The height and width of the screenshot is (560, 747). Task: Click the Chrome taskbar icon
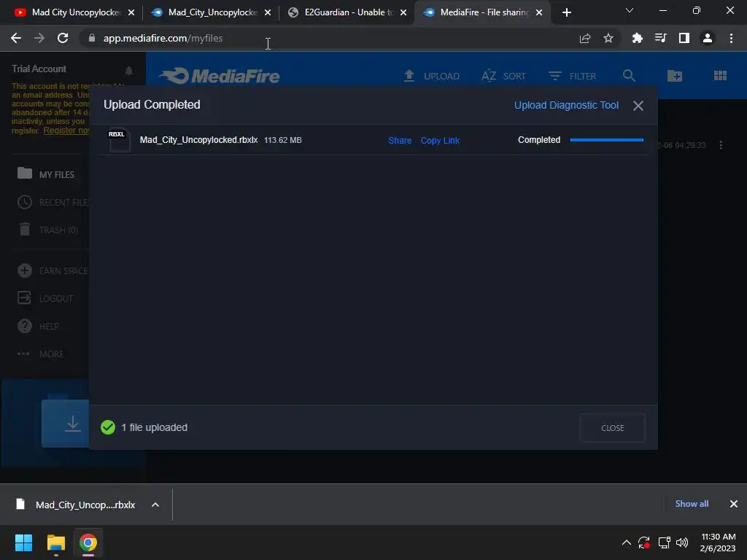click(x=88, y=542)
